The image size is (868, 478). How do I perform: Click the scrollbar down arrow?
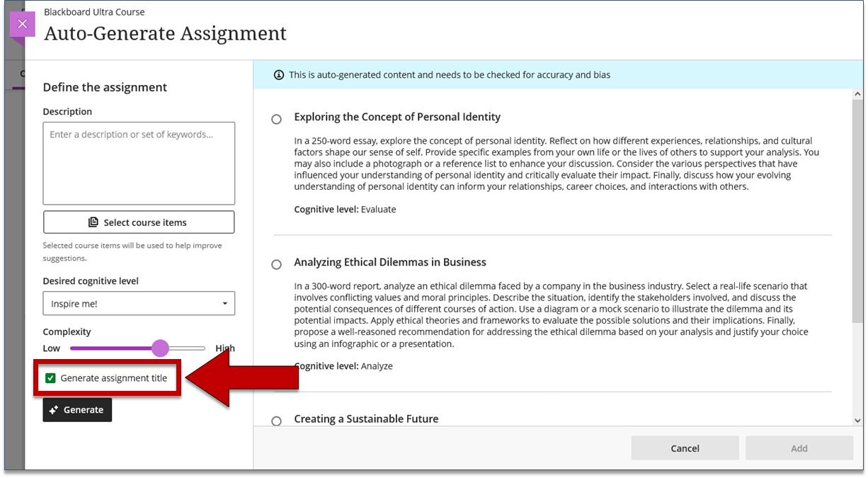[858, 421]
